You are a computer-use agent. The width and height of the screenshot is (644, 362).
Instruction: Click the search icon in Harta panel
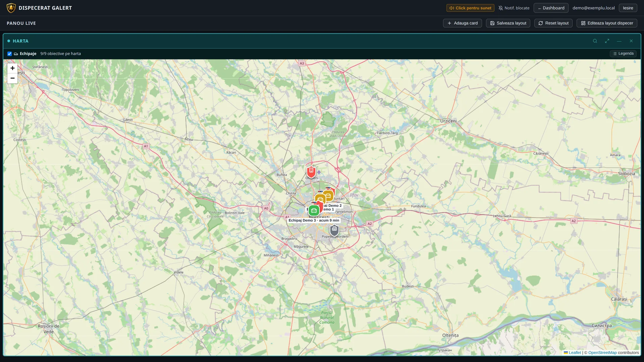point(595,41)
